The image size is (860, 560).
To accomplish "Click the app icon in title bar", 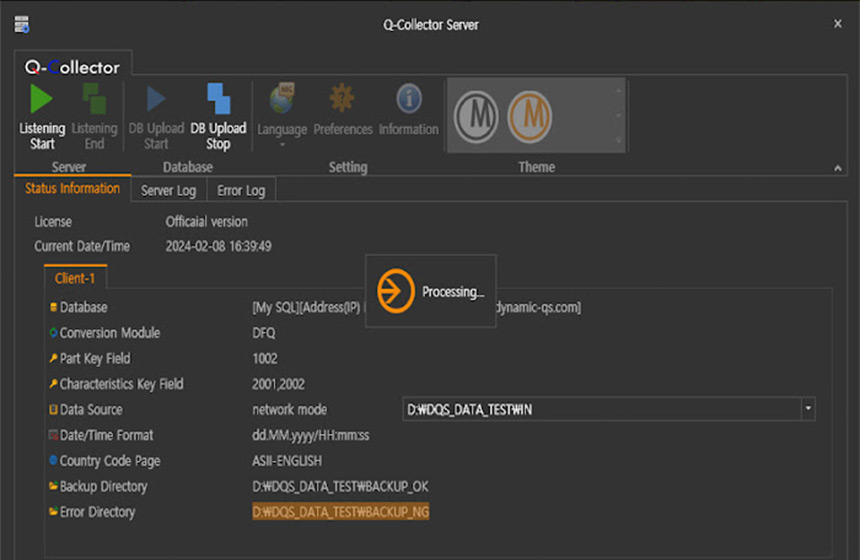I will click(x=22, y=24).
